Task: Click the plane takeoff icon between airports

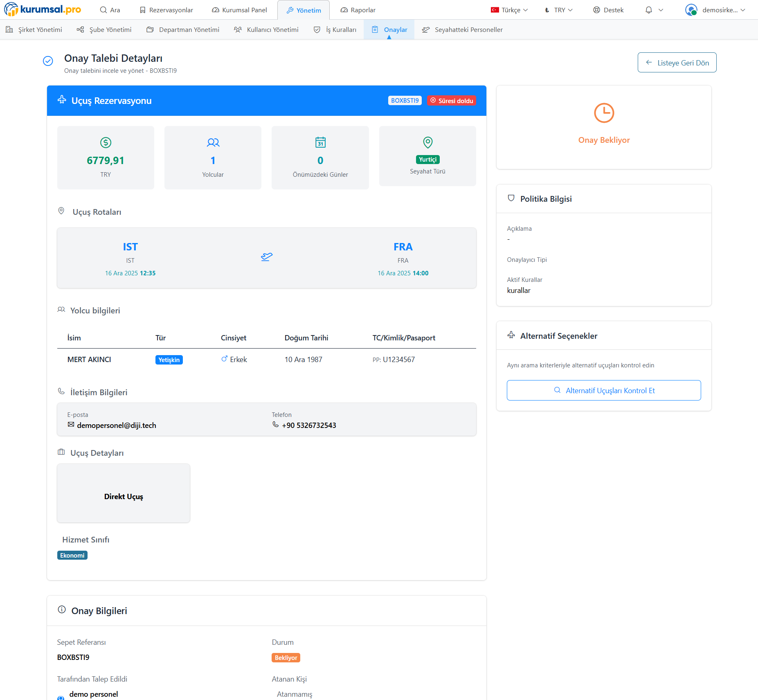Action: (267, 257)
